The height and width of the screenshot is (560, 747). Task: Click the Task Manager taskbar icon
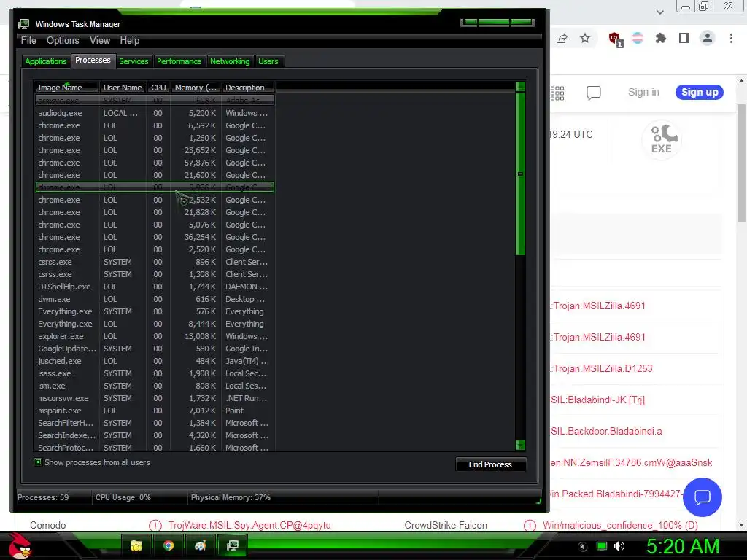click(x=232, y=545)
